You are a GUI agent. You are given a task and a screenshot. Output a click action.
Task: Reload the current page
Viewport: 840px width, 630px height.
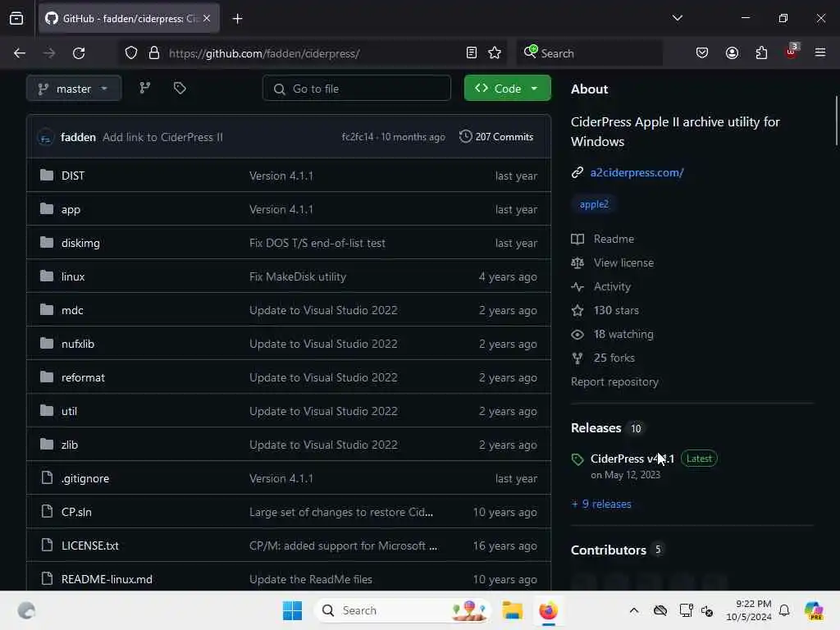tap(79, 53)
